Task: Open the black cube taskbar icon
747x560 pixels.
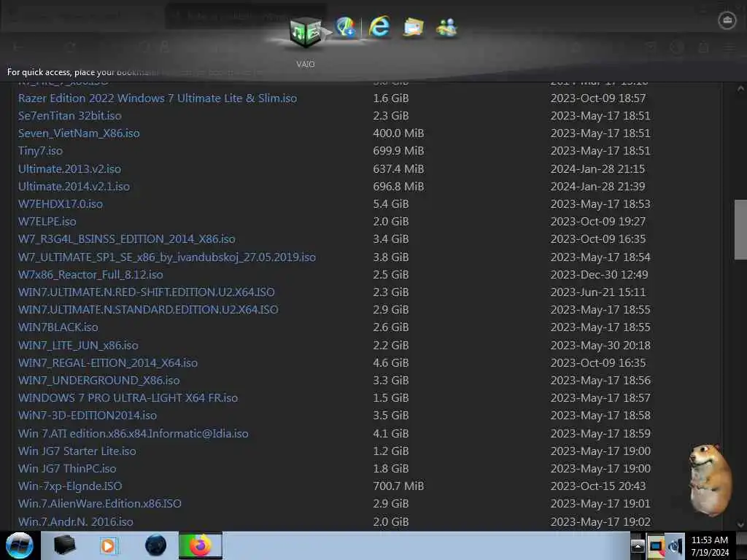Action: tap(64, 545)
